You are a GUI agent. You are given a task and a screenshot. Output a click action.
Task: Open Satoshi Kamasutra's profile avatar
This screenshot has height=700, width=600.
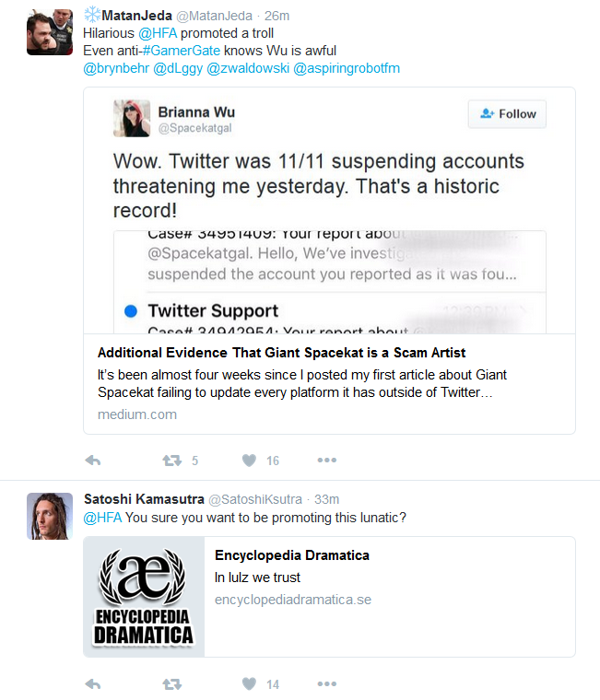50,516
